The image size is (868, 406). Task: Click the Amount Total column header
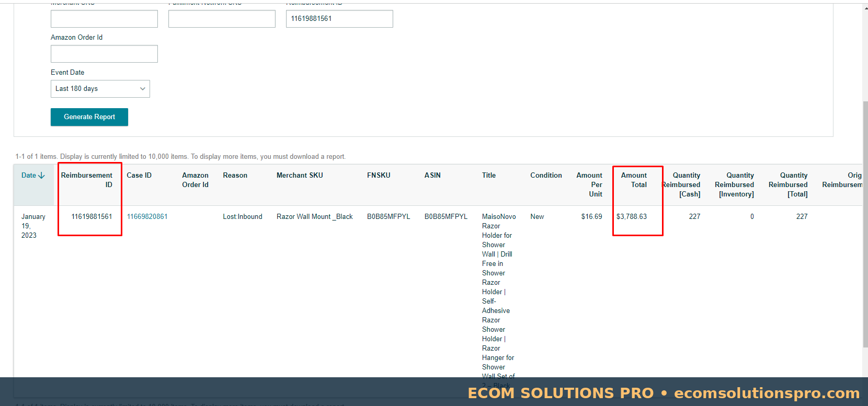634,180
